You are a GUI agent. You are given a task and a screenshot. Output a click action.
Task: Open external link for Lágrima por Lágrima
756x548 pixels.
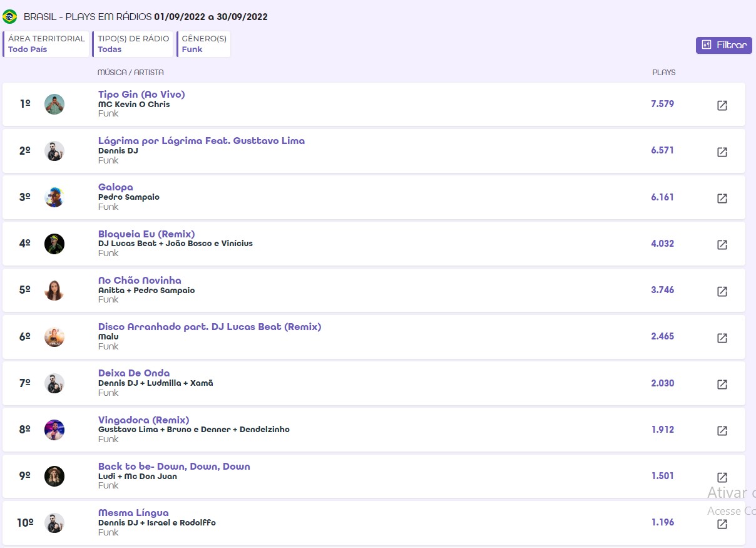722,152
